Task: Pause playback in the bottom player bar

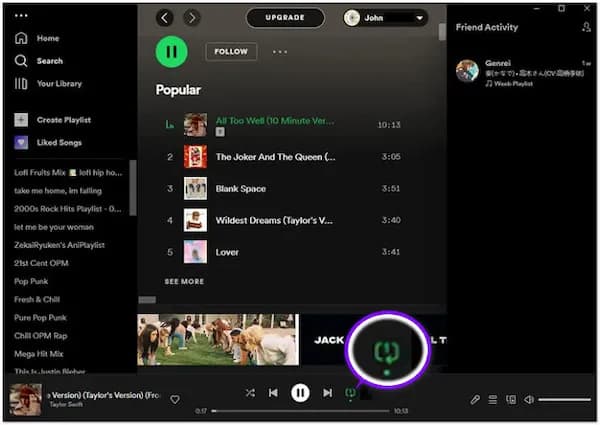Action: (x=300, y=393)
